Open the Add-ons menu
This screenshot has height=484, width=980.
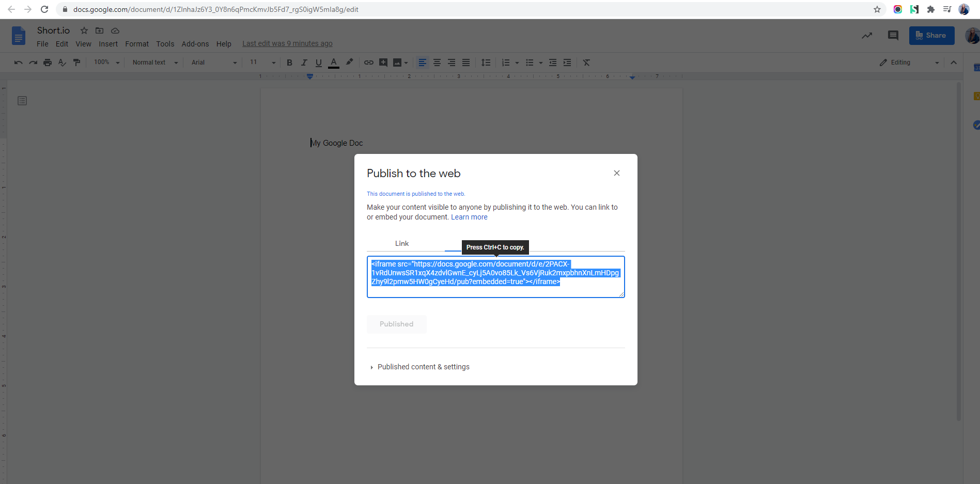pyautogui.click(x=195, y=44)
